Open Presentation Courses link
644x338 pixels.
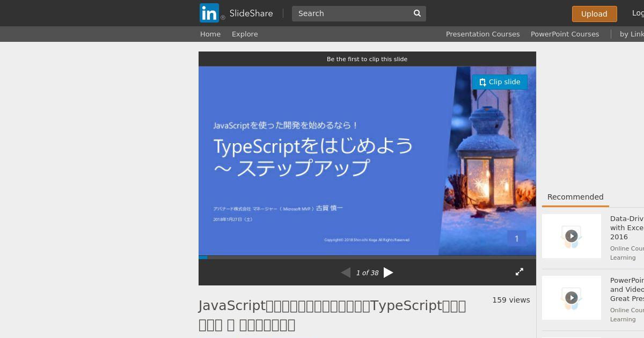[x=483, y=34]
